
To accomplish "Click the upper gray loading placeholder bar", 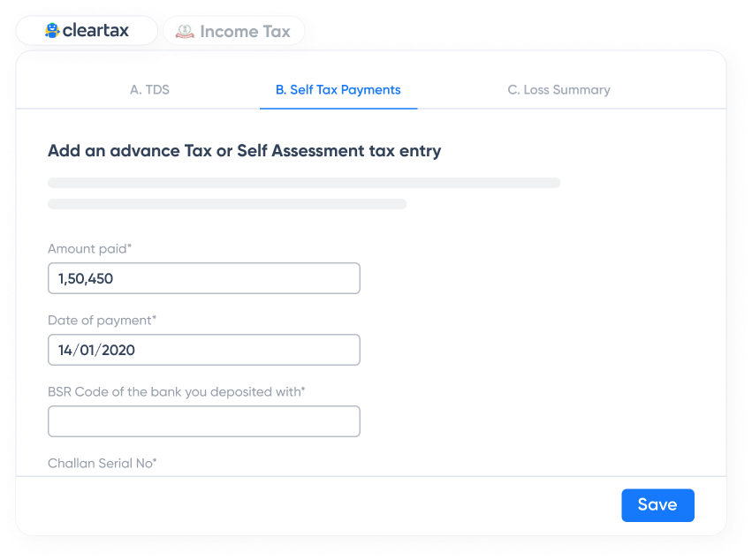I will click(303, 182).
